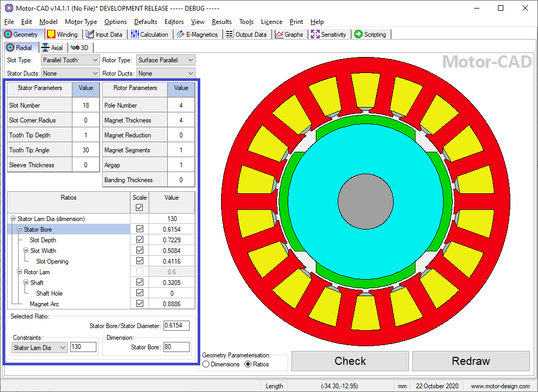Select the Banding Thickness value cell
Image resolution: width=538 pixels, height=392 pixels.
tap(181, 179)
